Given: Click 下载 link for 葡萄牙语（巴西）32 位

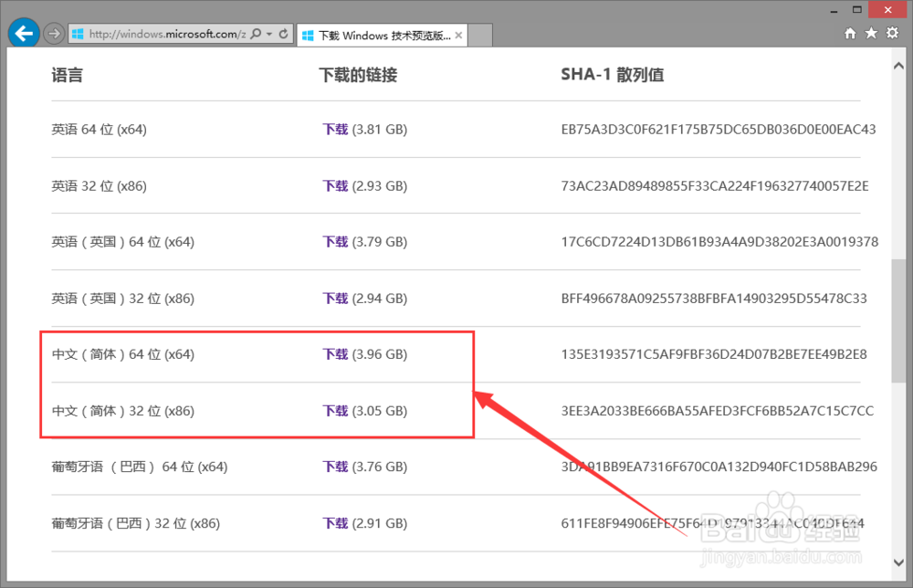Looking at the screenshot, I should click(335, 523).
